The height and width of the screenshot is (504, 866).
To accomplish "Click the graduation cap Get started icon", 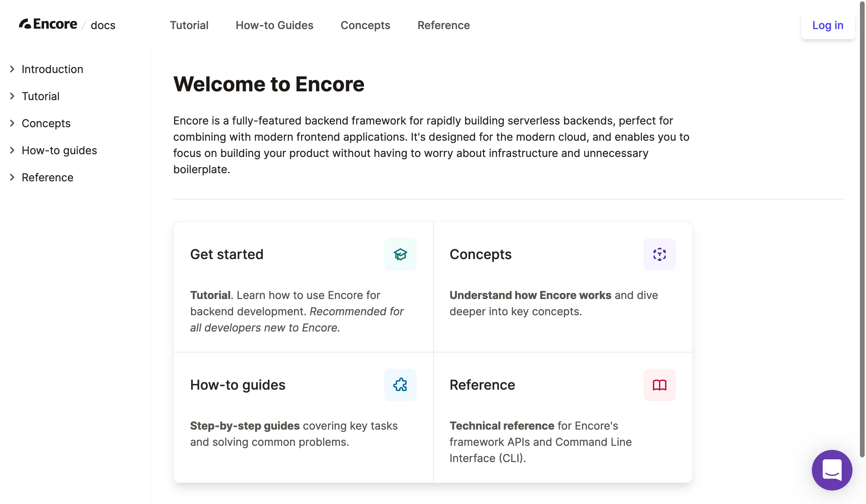I will tap(400, 255).
